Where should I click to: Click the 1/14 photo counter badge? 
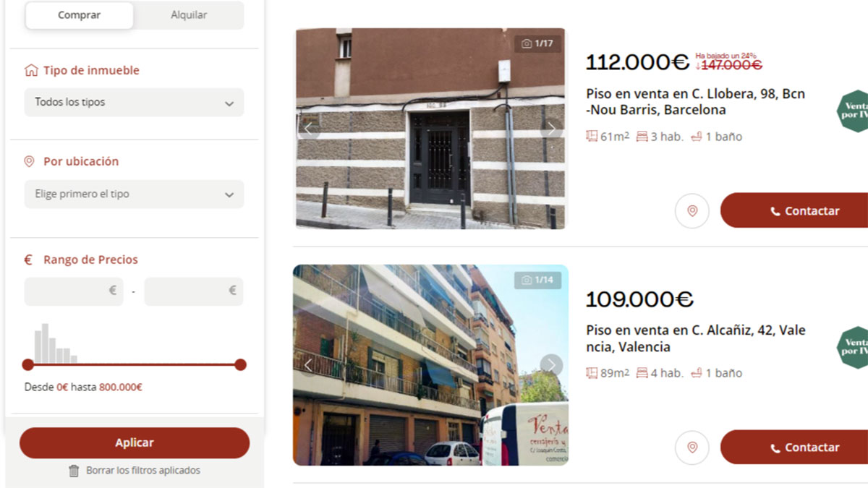click(x=537, y=280)
